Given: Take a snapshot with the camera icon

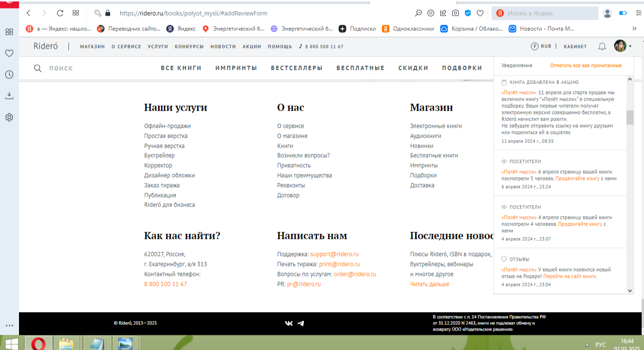Looking at the screenshot, I should coord(455,13).
